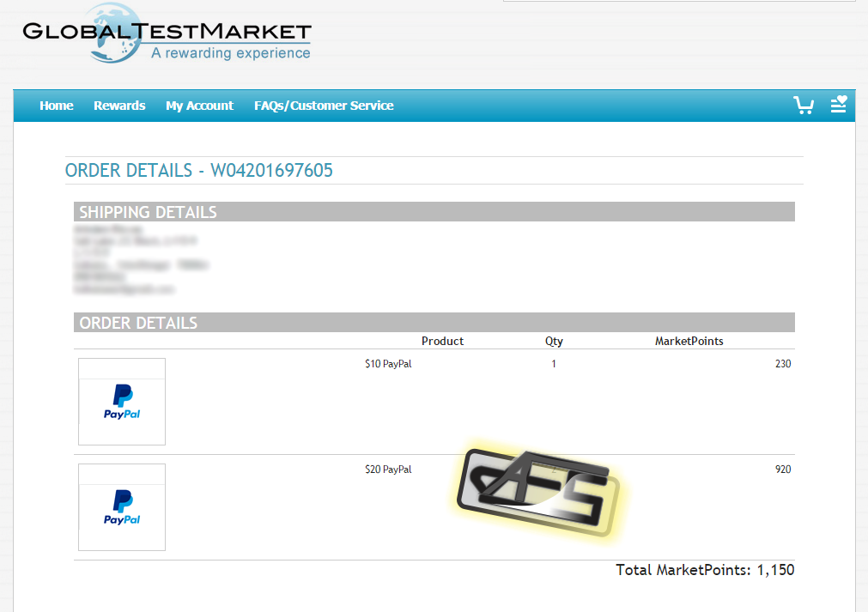Click the 230 MarketPoints value
Viewport: 868px width, 612px height.
(x=783, y=364)
